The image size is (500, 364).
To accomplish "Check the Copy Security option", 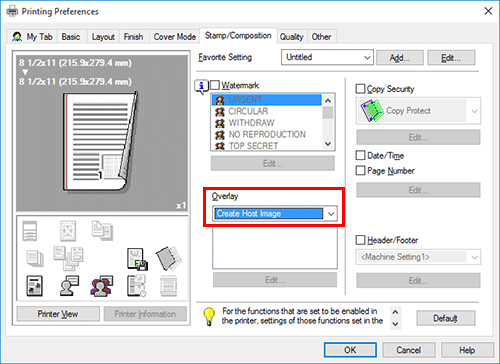I will pos(360,89).
